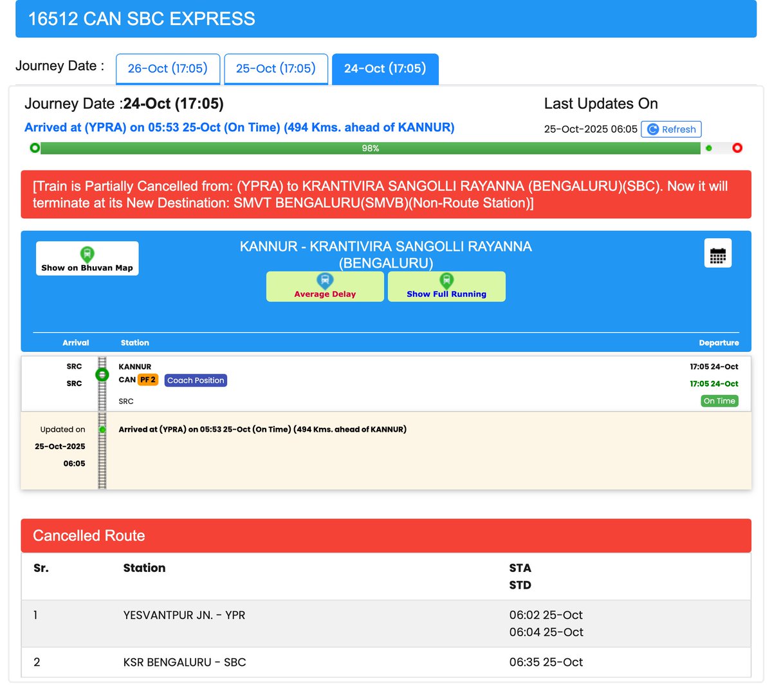Screen dimensions: 772x700
Task: Switch to the 25-Oct (17:05) journey date
Action: tap(275, 69)
